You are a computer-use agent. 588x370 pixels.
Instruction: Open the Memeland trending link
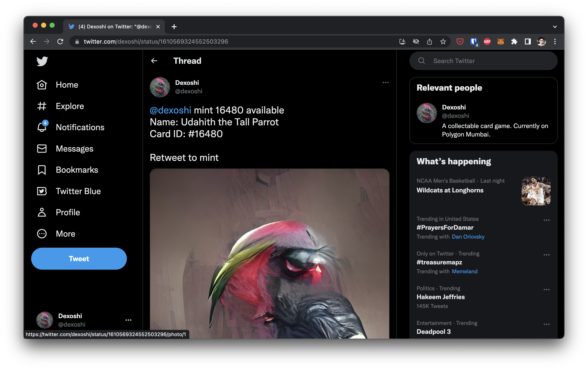[465, 271]
